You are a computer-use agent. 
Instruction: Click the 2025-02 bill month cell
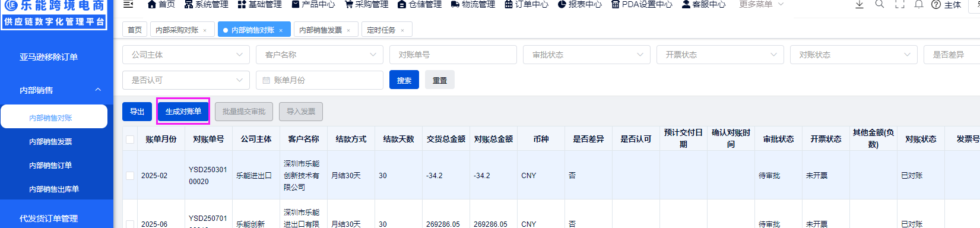coord(154,176)
